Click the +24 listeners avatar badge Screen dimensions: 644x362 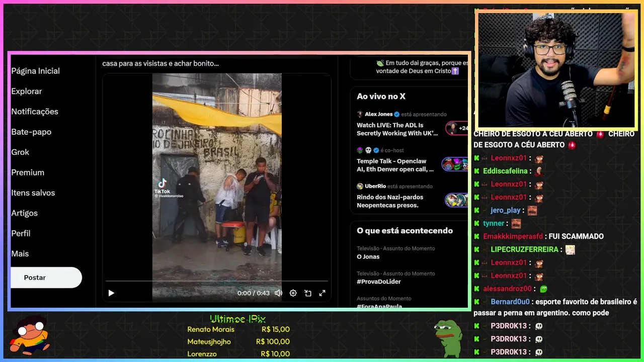click(x=457, y=128)
